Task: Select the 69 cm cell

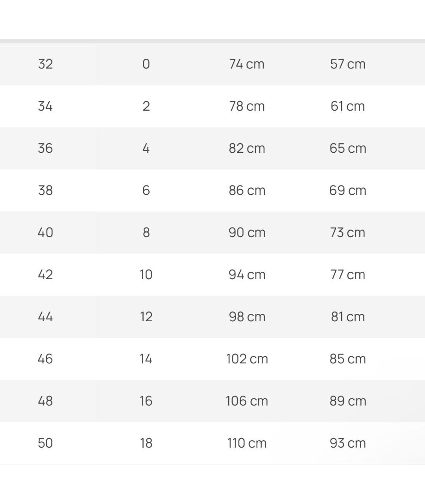Action: pos(348,190)
